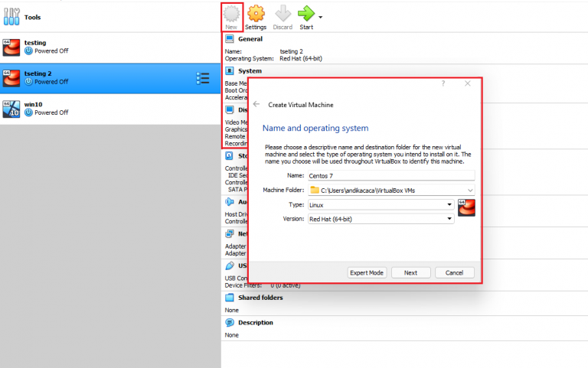Select the tseting 2 virtual machine
588x368 pixels.
(110, 78)
